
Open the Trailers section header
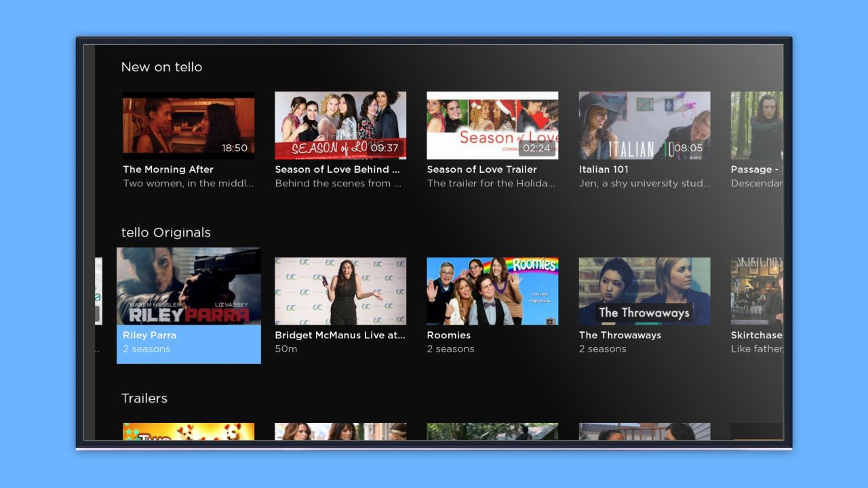[x=144, y=398]
